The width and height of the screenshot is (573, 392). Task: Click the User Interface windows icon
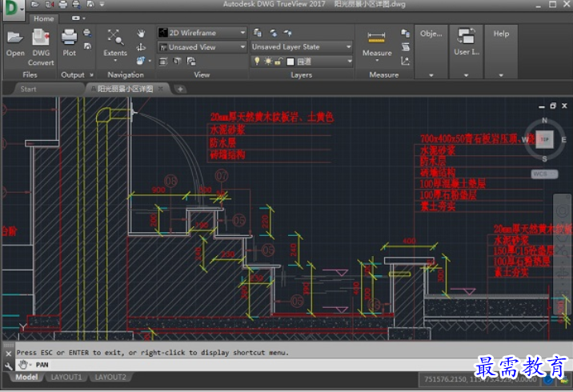point(466,37)
